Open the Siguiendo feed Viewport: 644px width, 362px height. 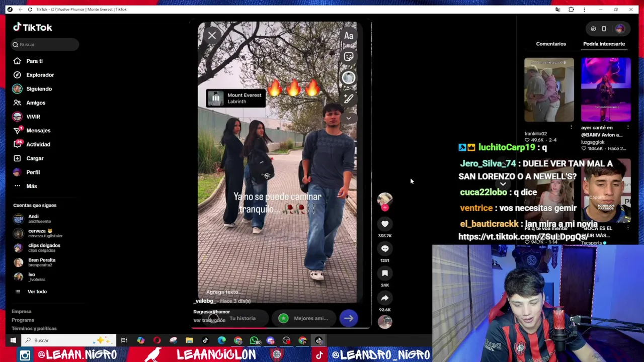click(39, 89)
